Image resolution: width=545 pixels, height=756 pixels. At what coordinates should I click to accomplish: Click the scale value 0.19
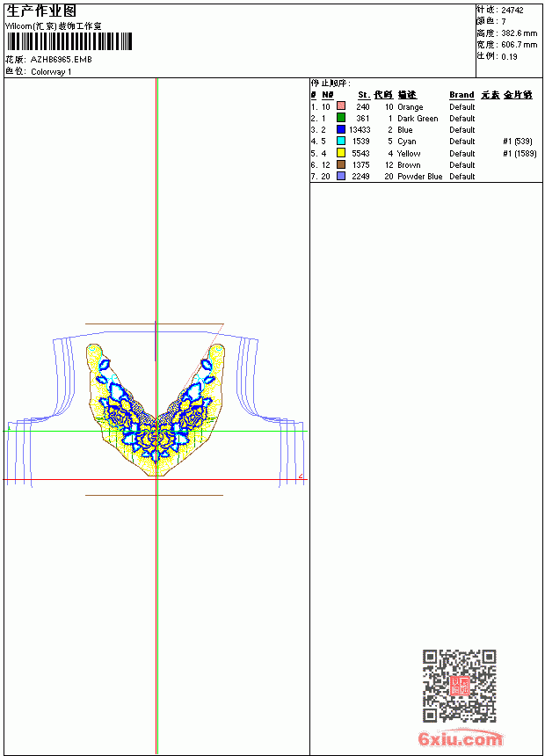(509, 57)
